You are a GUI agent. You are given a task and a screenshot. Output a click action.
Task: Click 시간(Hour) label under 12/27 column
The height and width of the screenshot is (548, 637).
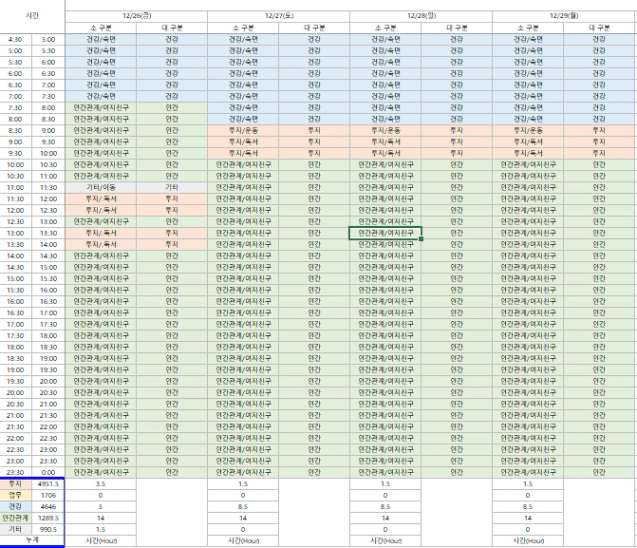tap(243, 540)
